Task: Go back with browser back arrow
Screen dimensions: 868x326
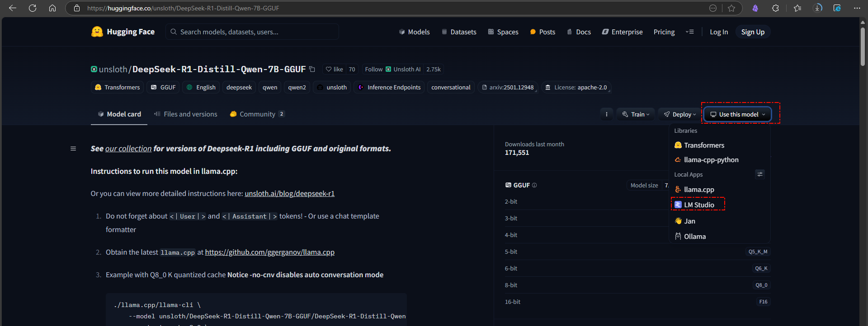Action: (13, 8)
